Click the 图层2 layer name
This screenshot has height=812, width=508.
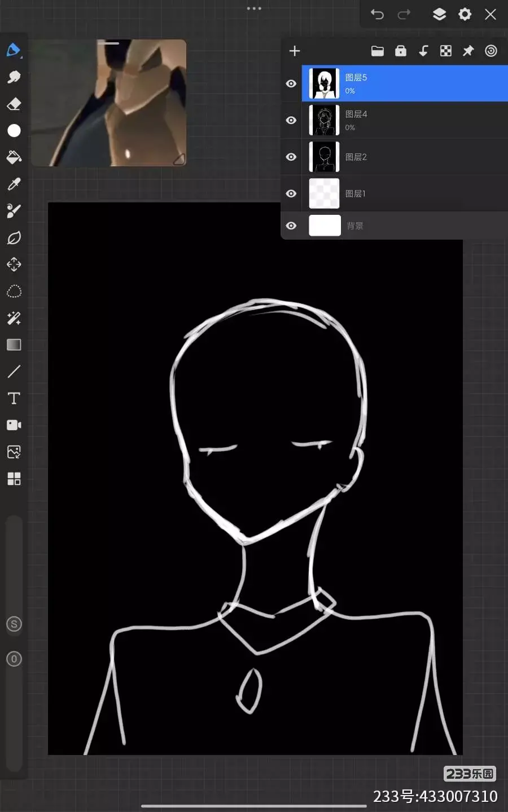(x=356, y=157)
